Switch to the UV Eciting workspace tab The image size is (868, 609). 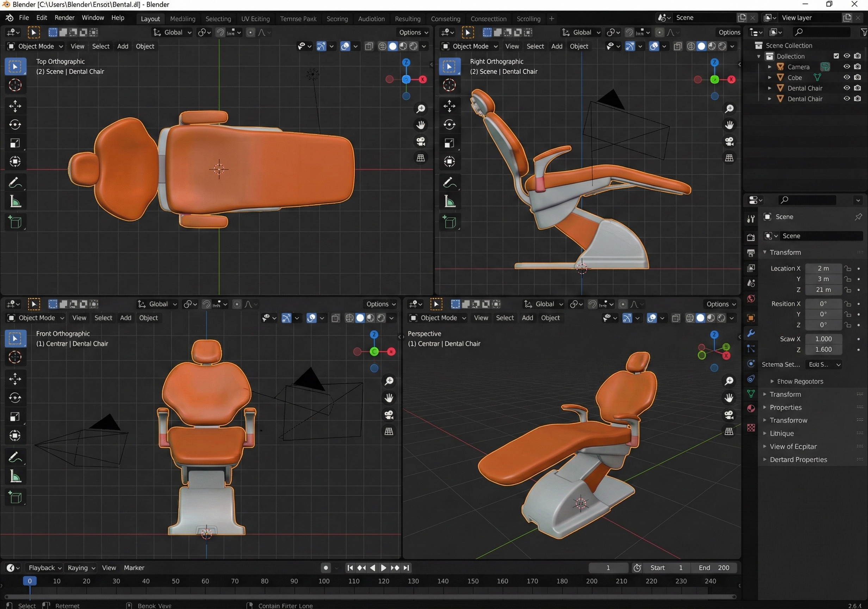click(x=255, y=19)
